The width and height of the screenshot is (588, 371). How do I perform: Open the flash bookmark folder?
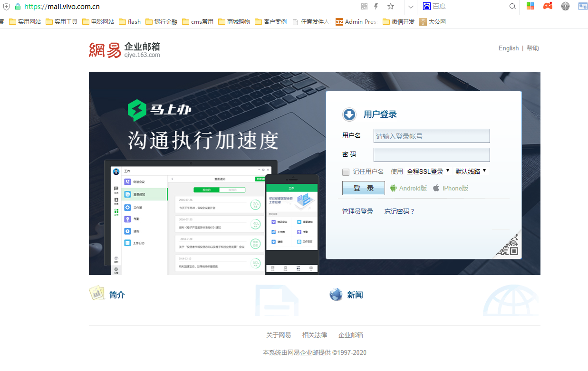(130, 21)
